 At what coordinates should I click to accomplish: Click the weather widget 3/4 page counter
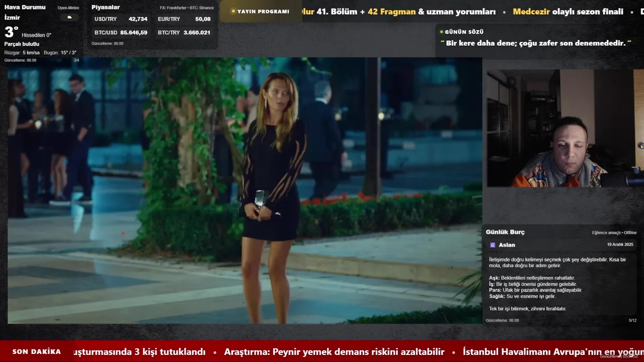[76, 60]
